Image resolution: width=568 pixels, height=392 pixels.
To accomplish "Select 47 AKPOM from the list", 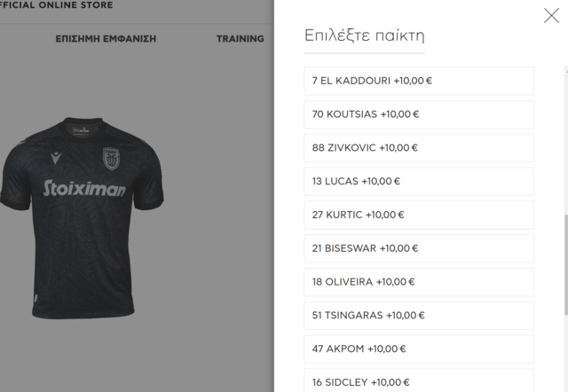I will tap(419, 349).
